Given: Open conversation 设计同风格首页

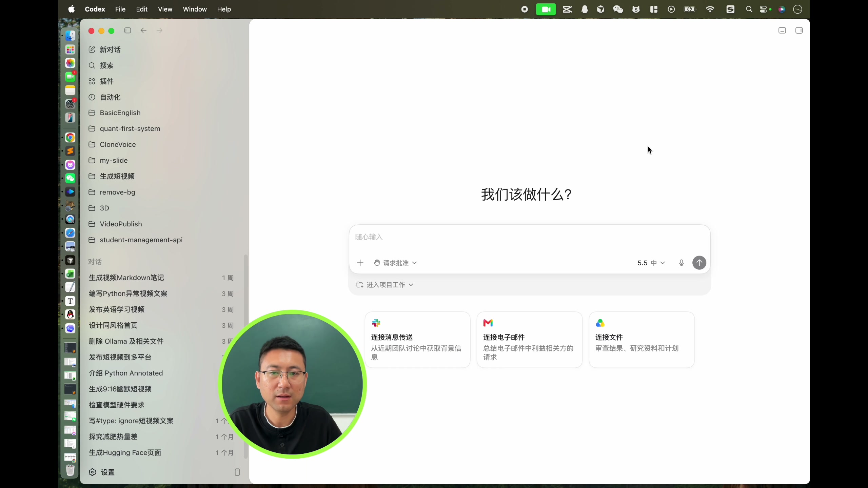Looking at the screenshot, I should (x=161, y=326).
